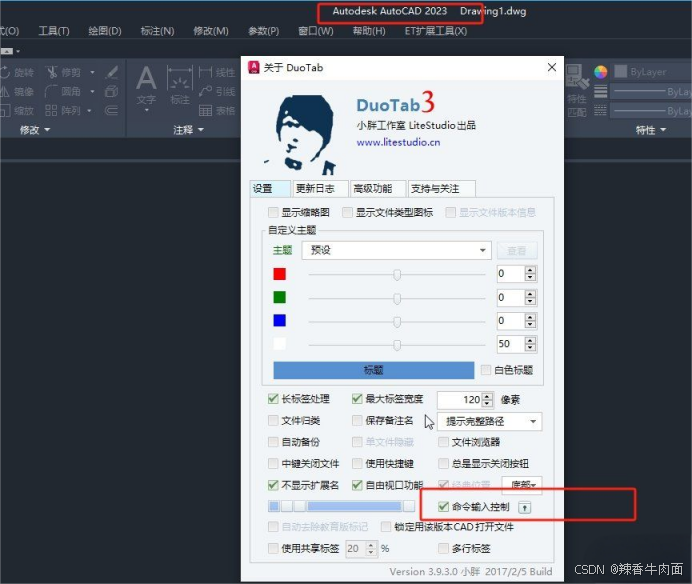Select the 设置 tab
The image size is (692, 584).
click(x=270, y=188)
